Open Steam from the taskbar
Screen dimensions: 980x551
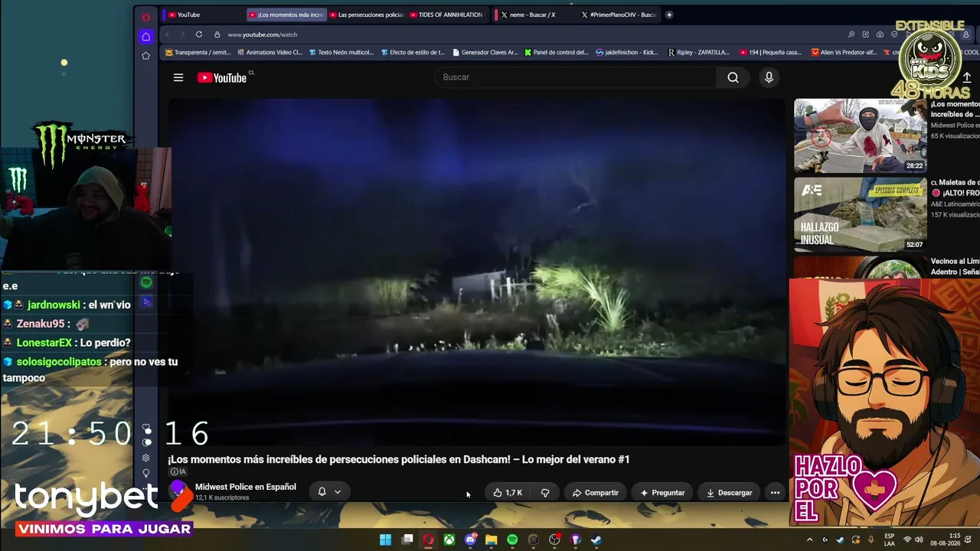pyautogui.click(x=596, y=540)
